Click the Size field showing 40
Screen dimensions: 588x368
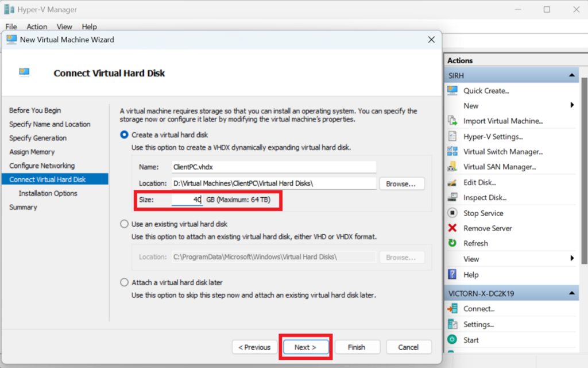pyautogui.click(x=187, y=200)
